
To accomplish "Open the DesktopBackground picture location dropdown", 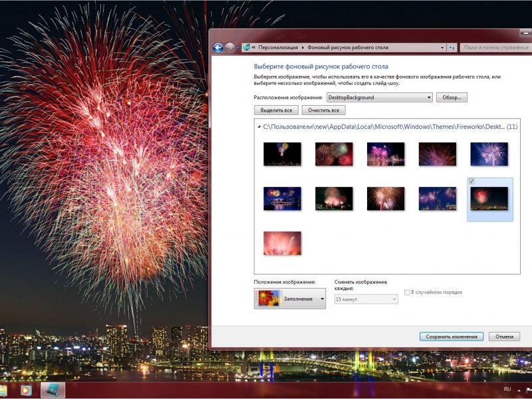I will point(379,97).
